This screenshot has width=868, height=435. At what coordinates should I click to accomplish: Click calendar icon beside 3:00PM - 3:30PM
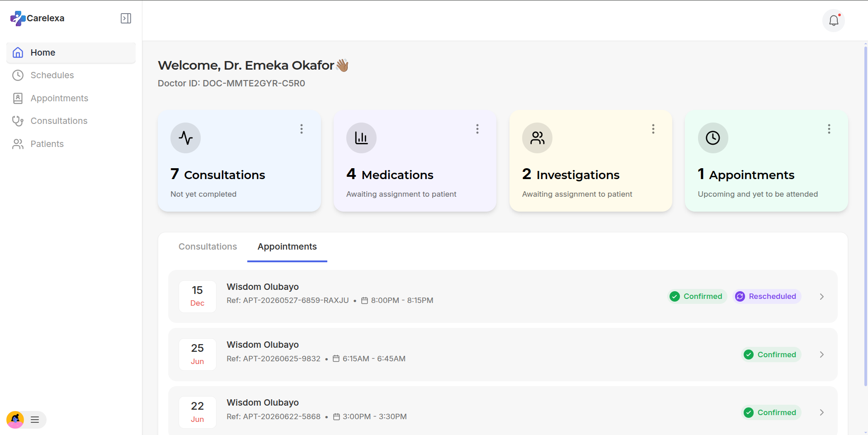[x=336, y=416]
